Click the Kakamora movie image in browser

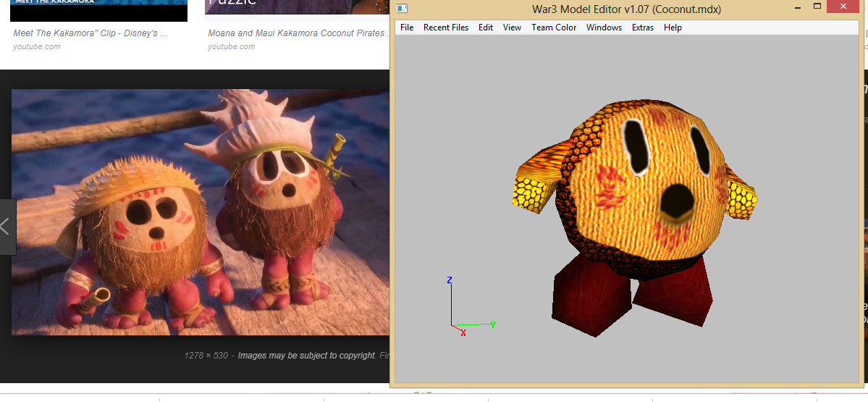pyautogui.click(x=201, y=212)
